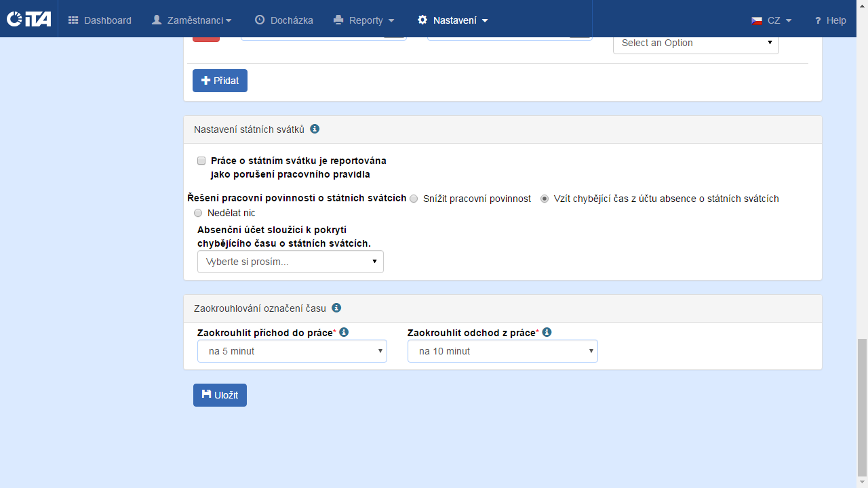Open the Vyberte si prosím absence account dropdown
Image resolution: width=868 pixels, height=488 pixels.
(290, 262)
